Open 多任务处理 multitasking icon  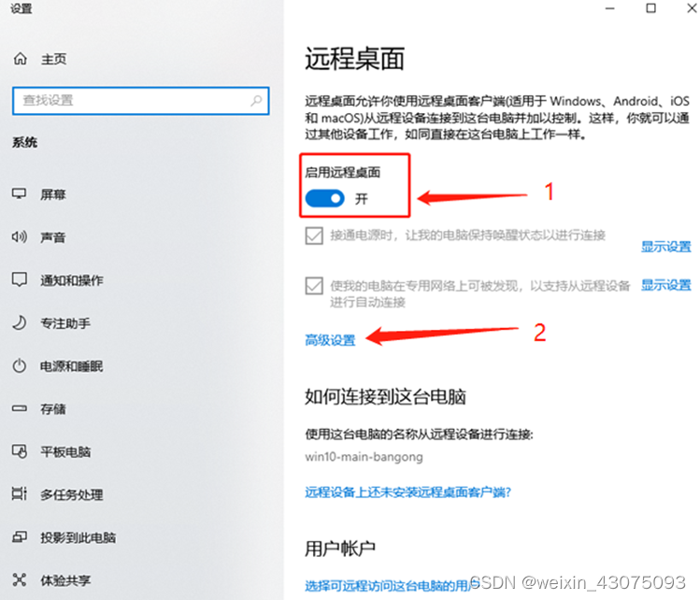click(x=20, y=493)
